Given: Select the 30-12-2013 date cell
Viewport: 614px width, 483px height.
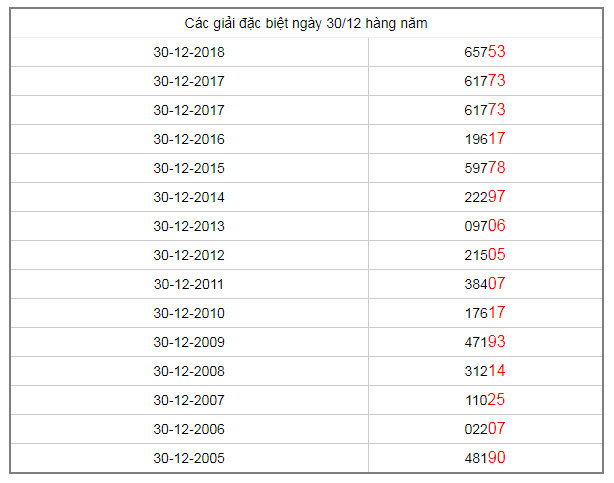Looking at the screenshot, I should (189, 226).
